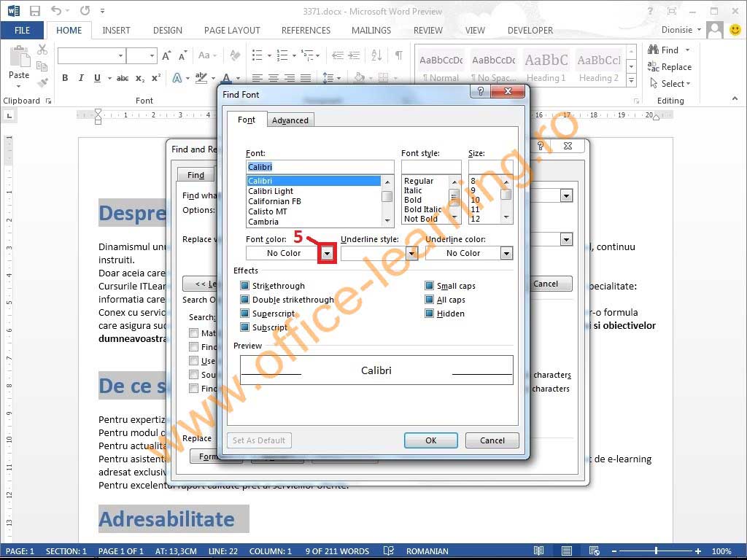Open the Underline style dropdown
Viewport: 747px width, 560px height.
tap(412, 253)
